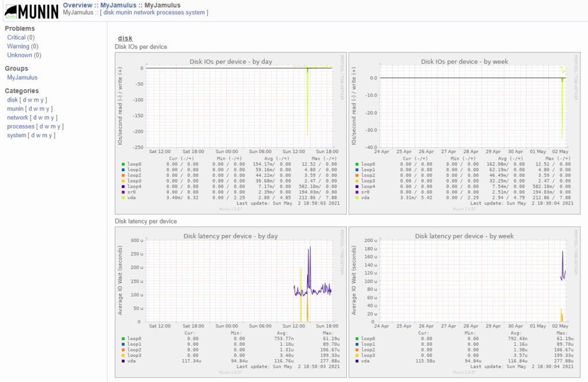Show the daily (d) view for sidebar disk
This screenshot has height=382, width=588.
pos(24,100)
